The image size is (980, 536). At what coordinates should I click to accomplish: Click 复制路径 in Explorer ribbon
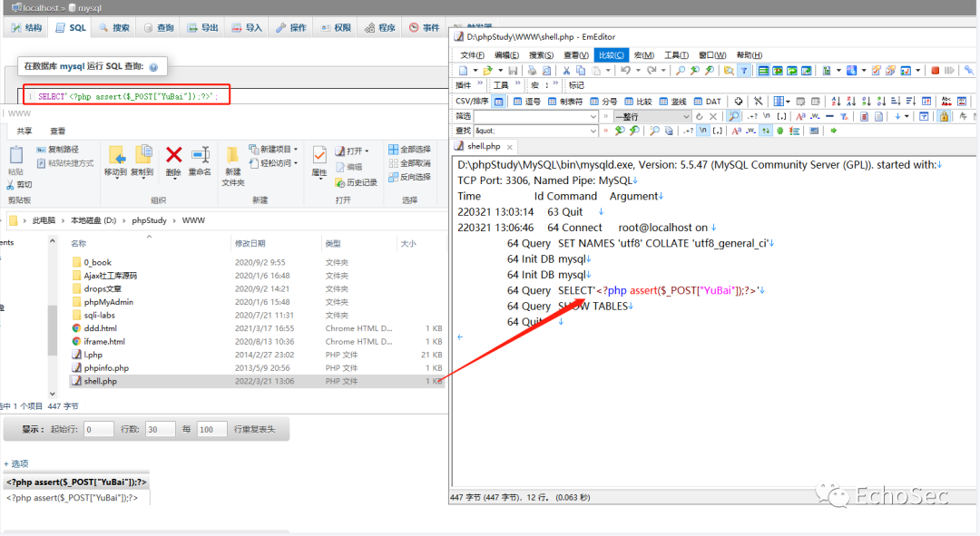[x=57, y=150]
